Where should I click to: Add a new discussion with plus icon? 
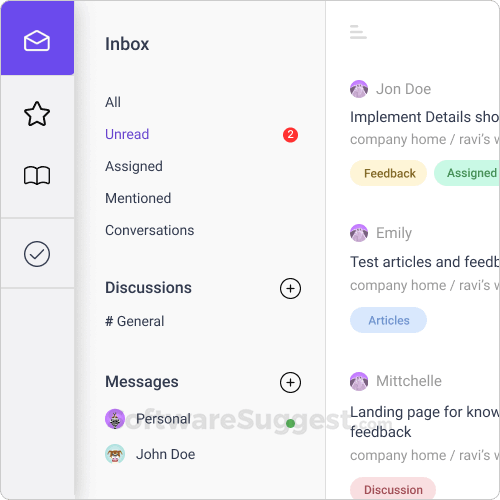pos(290,288)
